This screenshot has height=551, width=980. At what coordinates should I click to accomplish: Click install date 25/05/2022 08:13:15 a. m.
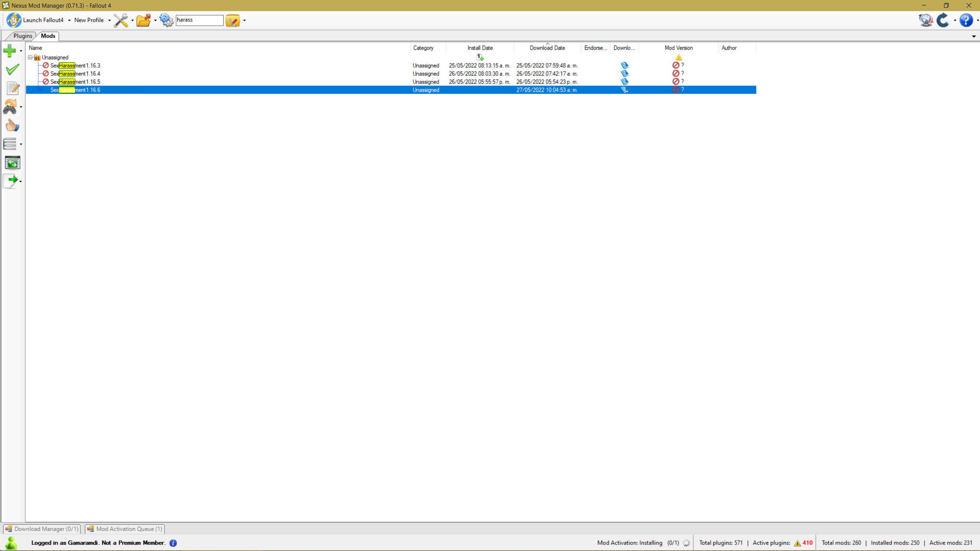[480, 65]
